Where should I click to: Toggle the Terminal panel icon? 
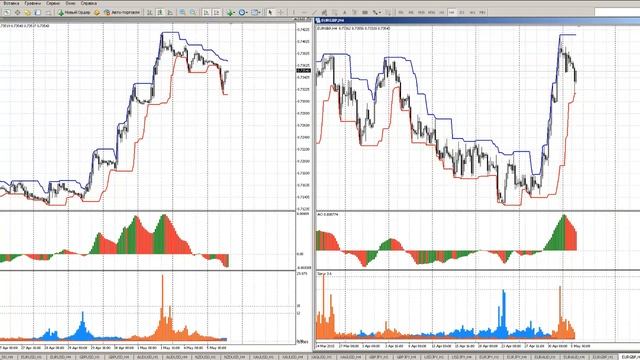(38, 13)
